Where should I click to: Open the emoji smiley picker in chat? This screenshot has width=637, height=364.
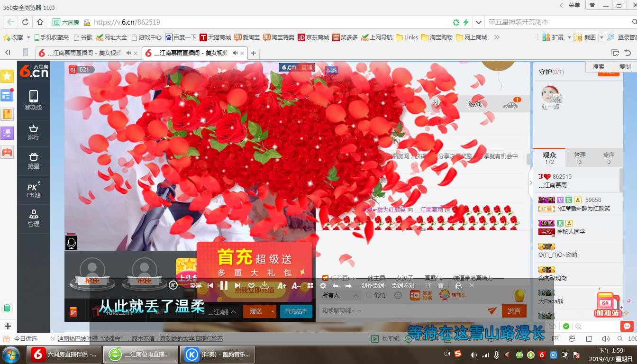398,295
